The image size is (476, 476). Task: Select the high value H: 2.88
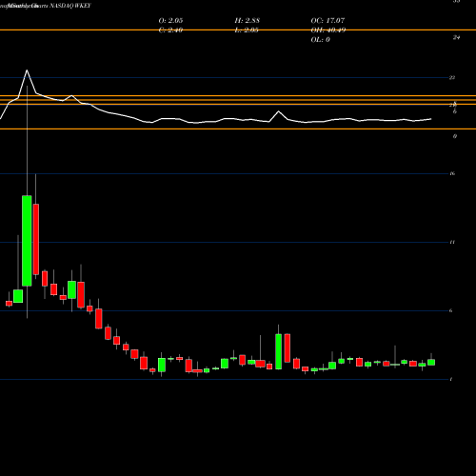(248, 21)
